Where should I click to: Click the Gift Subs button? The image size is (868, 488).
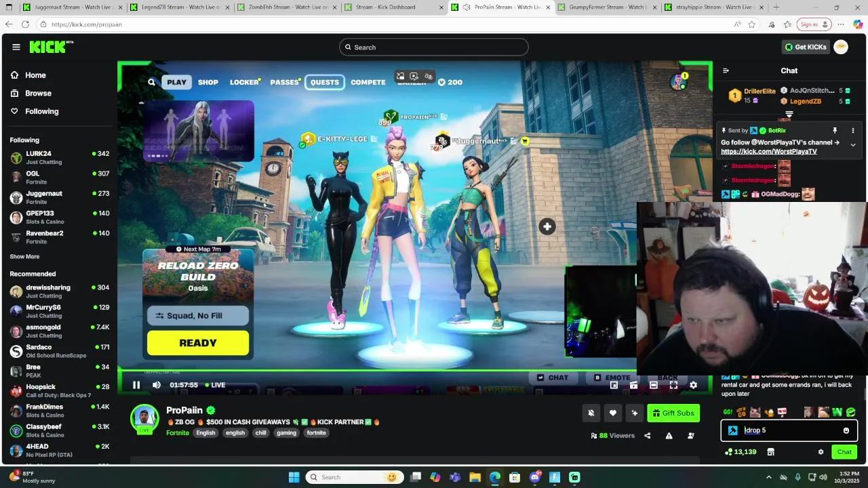[673, 413]
